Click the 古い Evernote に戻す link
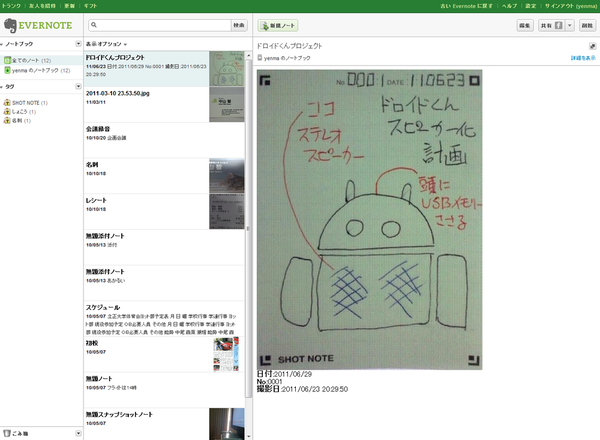This screenshot has width=600, height=440. (466, 6)
